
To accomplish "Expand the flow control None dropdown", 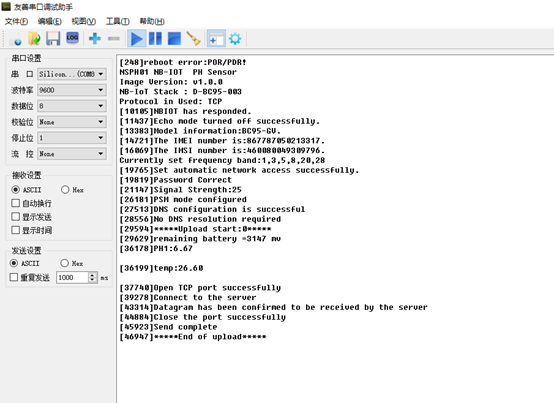I will (x=72, y=154).
